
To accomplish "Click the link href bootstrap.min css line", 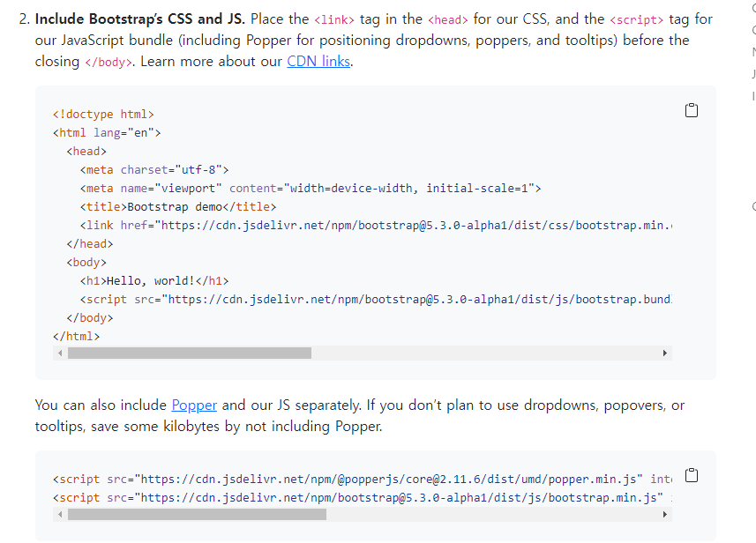I will tap(376, 226).
